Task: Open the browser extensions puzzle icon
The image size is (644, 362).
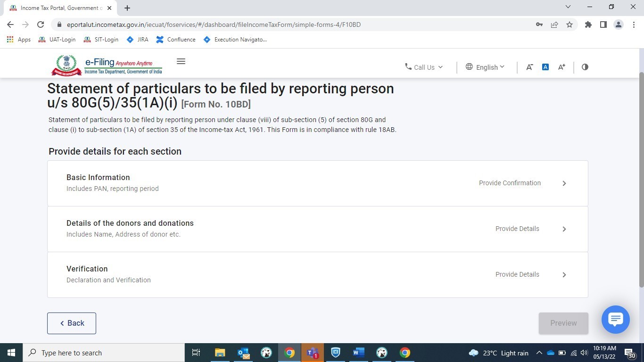Action: coord(588,25)
